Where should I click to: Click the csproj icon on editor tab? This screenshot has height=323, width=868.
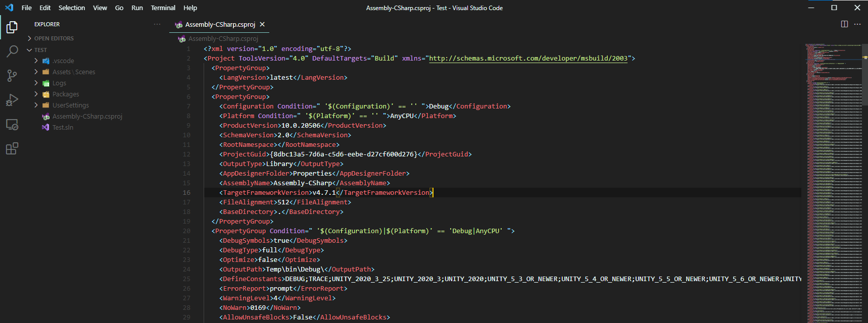[x=178, y=25]
